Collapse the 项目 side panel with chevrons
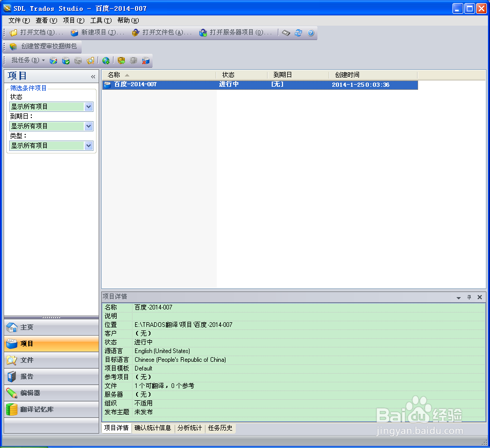The height and width of the screenshot is (448, 490). coord(93,76)
